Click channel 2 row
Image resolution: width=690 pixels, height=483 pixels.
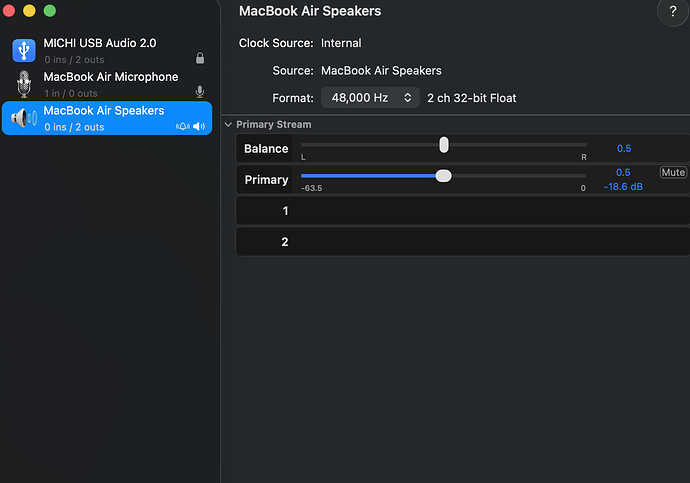pyautogui.click(x=462, y=242)
